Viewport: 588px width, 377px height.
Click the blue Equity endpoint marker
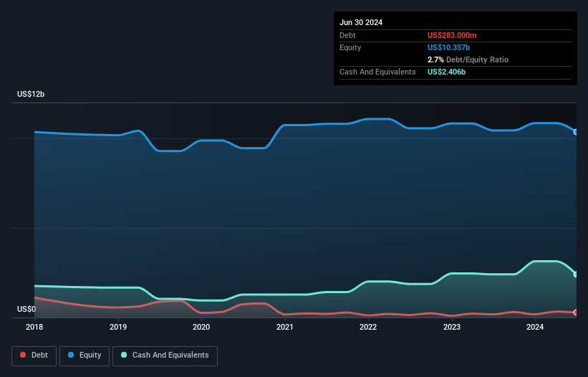[x=576, y=132]
